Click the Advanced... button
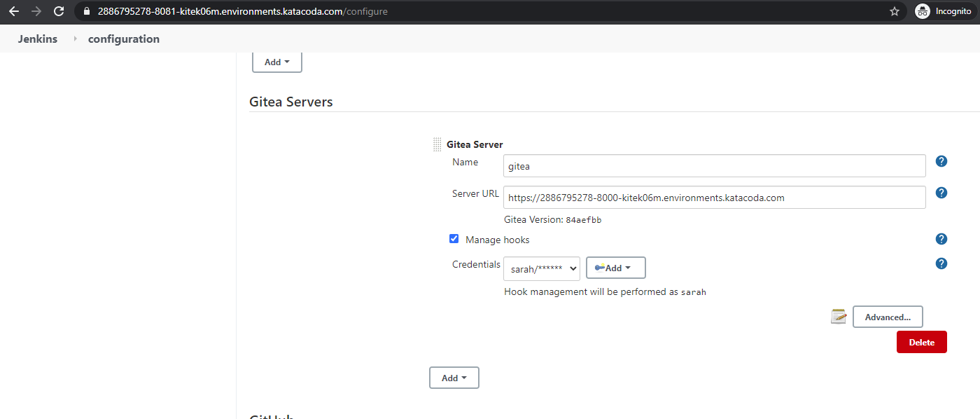Screen dimensions: 980x419 [888, 317]
